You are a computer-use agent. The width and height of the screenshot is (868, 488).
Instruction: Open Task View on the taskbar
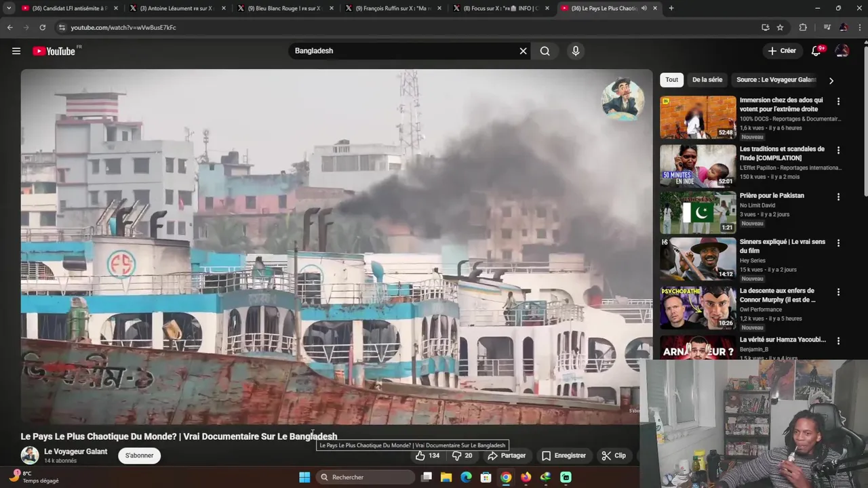click(x=427, y=477)
